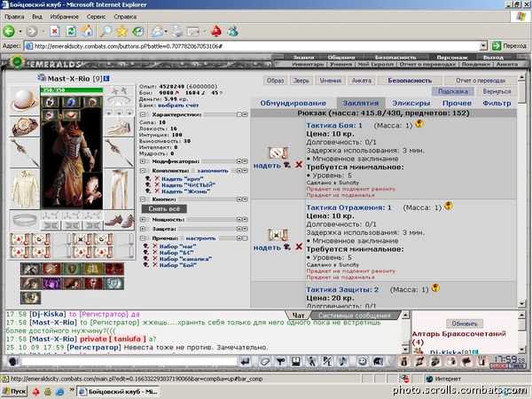Click the eraser clear-chat icon
The height and width of the screenshot is (399, 532).
click(264, 362)
